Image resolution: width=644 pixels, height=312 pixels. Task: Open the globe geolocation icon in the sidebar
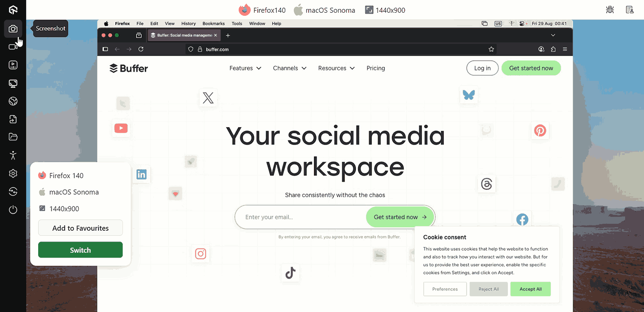coord(13,101)
